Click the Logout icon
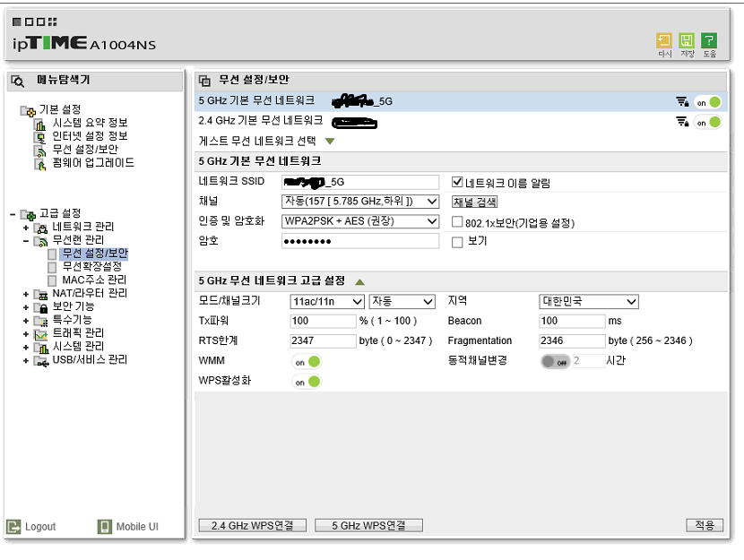 tap(13, 526)
